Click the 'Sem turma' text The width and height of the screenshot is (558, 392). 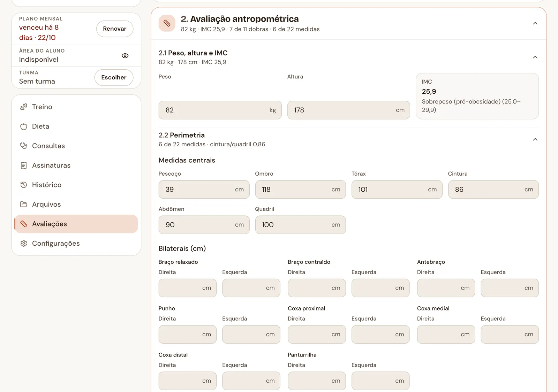(37, 82)
